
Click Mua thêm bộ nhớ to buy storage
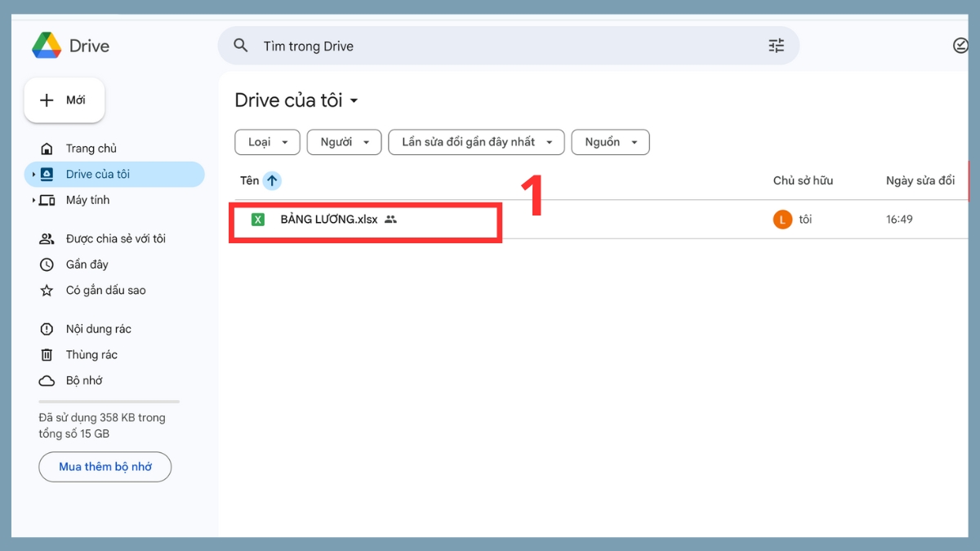[105, 466]
